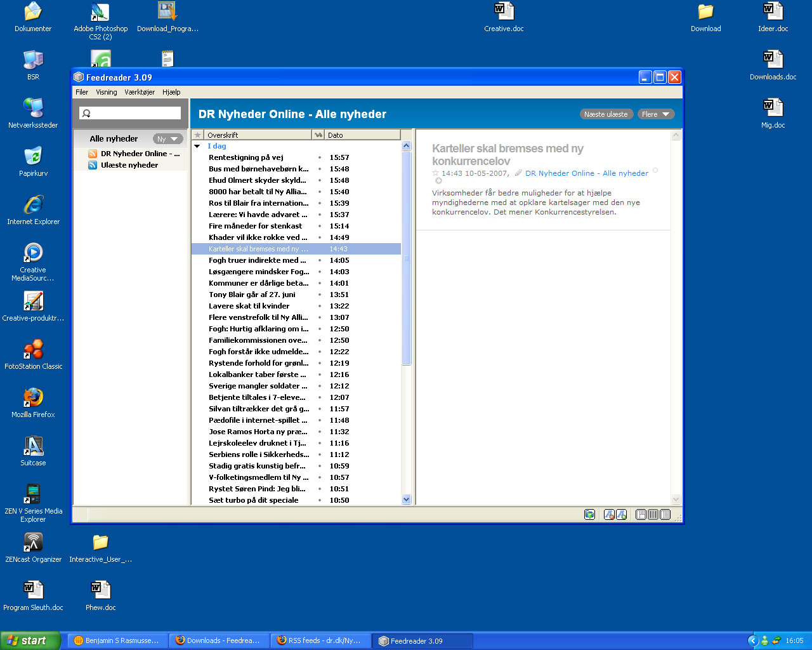Collapse the I dag group triangle
The image size is (812, 650).
[197, 146]
